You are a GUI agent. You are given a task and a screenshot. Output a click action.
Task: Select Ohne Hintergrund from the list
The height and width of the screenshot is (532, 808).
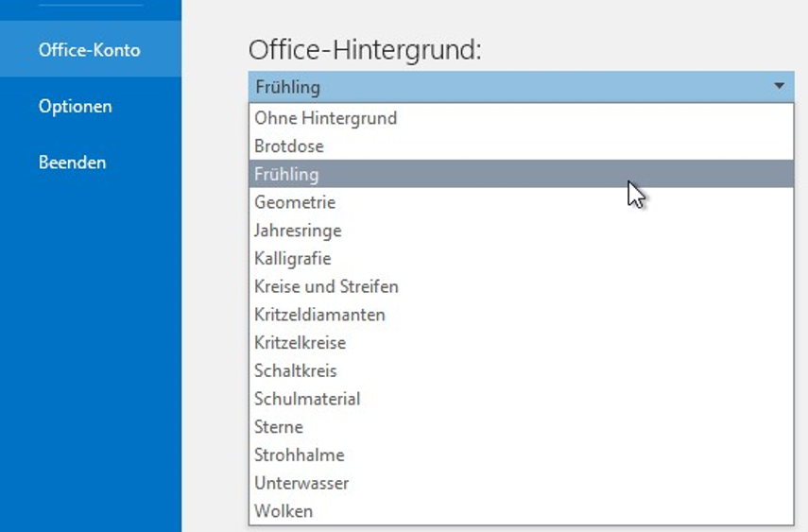521,118
